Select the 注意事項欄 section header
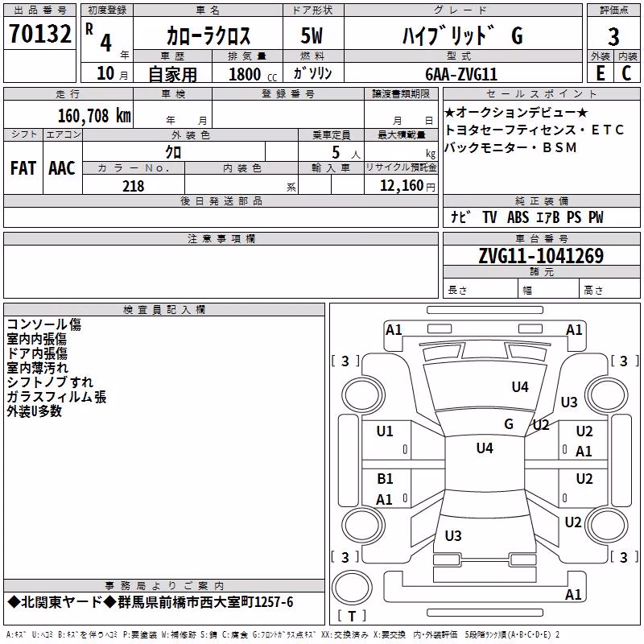Image resolution: width=644 pixels, height=644 pixels. pyautogui.click(x=221, y=238)
